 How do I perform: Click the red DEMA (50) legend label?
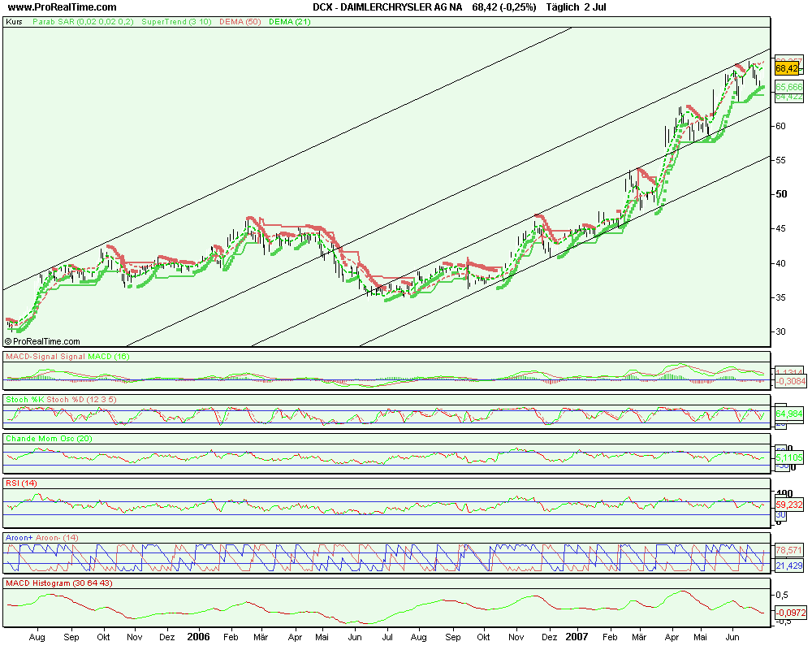[240, 22]
